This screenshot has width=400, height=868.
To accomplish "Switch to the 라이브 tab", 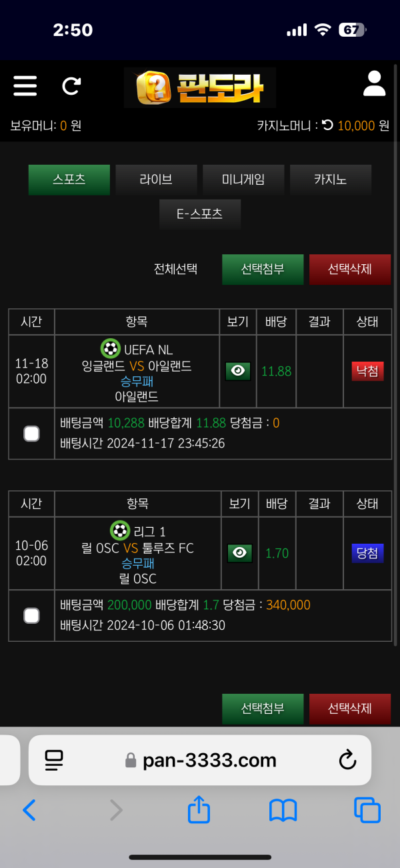I will tap(156, 179).
